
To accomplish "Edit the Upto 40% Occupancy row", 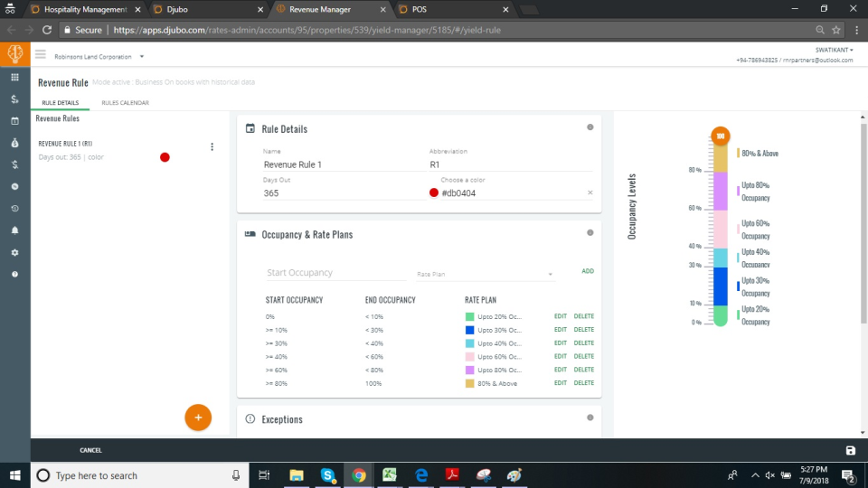I will 561,343.
